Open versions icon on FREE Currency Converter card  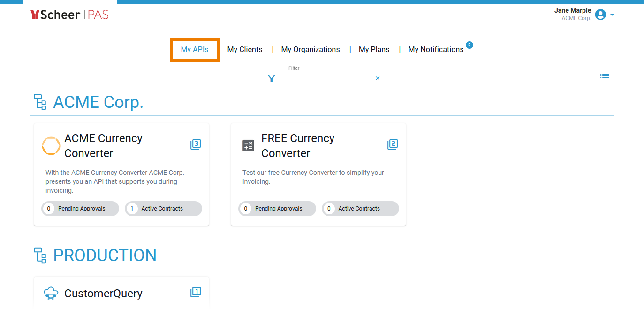click(x=393, y=144)
